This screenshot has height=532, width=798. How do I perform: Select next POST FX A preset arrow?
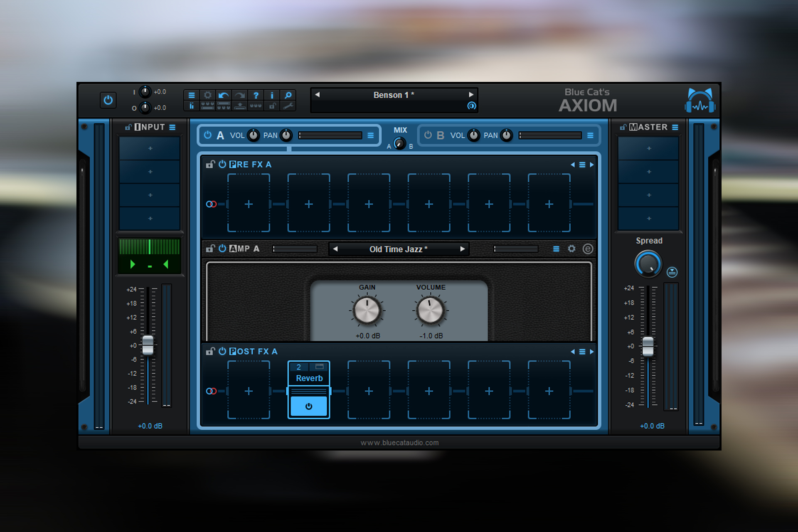point(592,352)
